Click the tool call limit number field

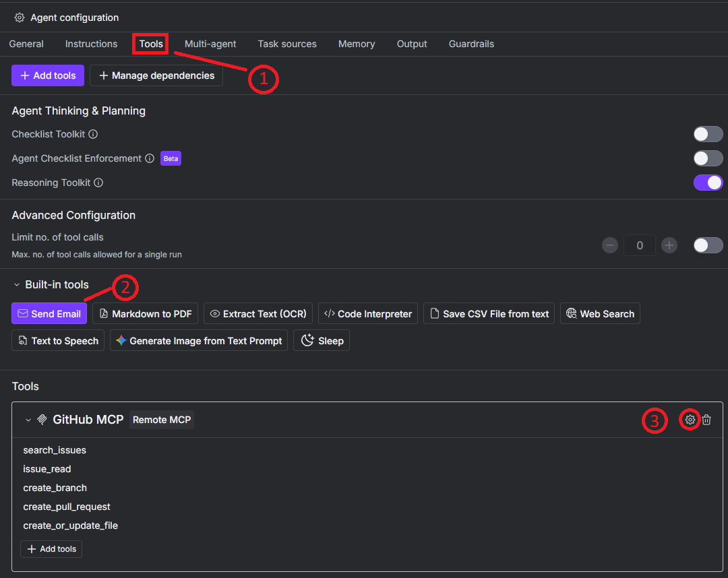(x=639, y=245)
